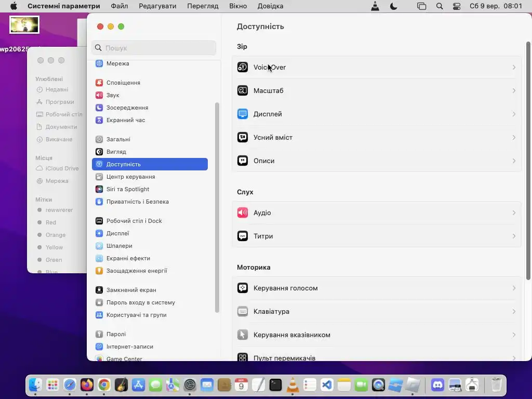Viewport: 532px width, 399px height.
Task: Select the Orange tag in Finder window
Action: (52, 235)
